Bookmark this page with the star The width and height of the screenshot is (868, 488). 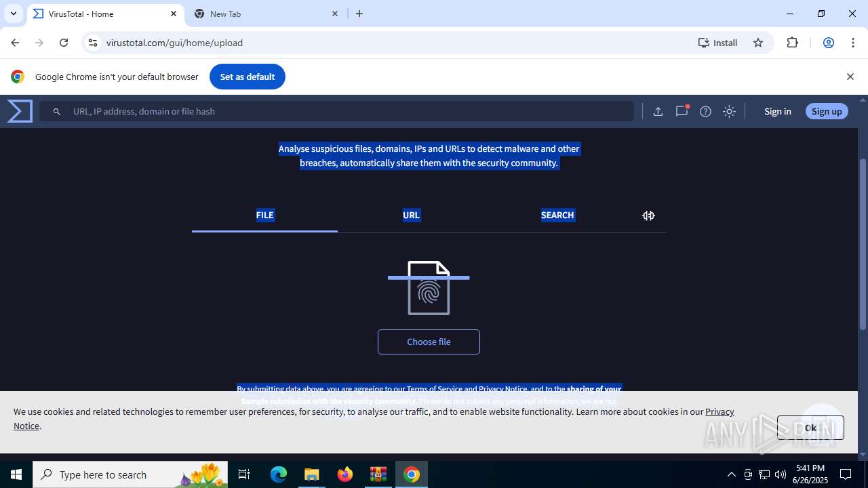pyautogui.click(x=758, y=43)
